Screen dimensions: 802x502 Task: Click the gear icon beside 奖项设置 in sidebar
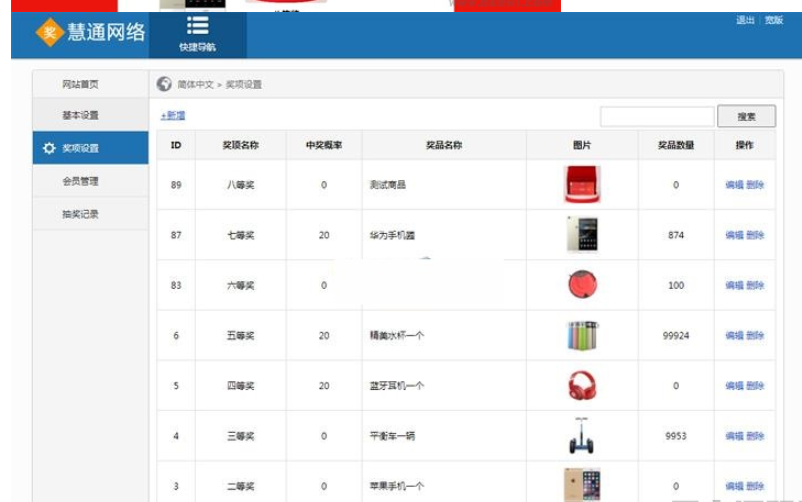49,148
